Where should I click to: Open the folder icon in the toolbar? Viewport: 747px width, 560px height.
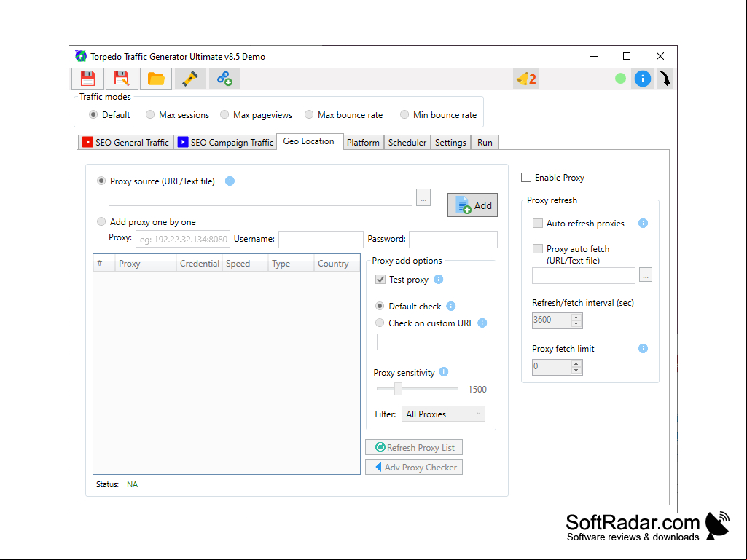click(156, 79)
